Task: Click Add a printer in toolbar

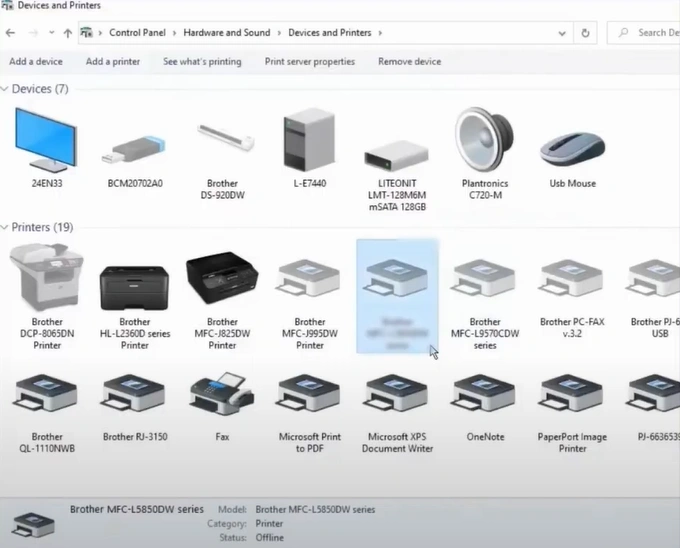Action: (113, 62)
